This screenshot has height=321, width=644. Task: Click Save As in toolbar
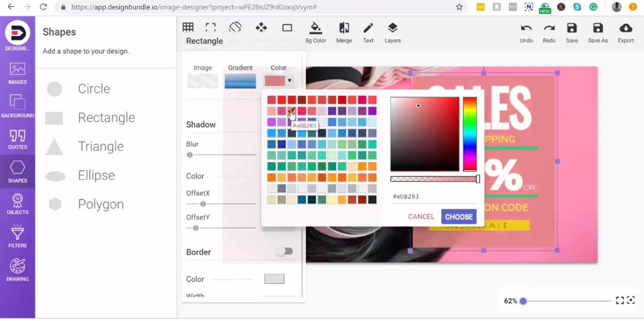pyautogui.click(x=598, y=32)
